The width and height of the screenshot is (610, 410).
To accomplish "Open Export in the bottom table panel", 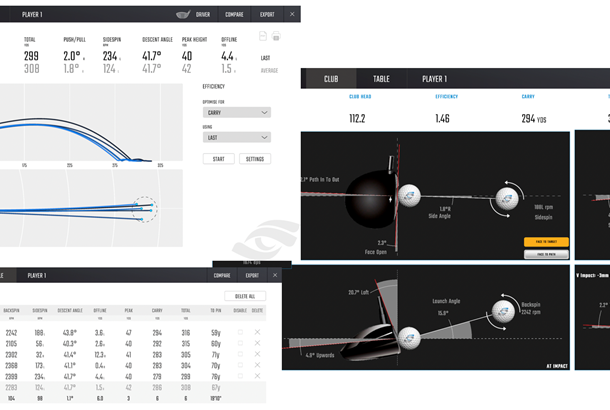I will (x=252, y=275).
